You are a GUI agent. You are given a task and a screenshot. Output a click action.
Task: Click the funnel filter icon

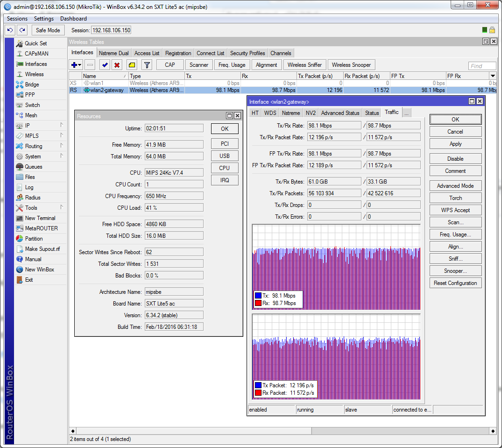[147, 65]
